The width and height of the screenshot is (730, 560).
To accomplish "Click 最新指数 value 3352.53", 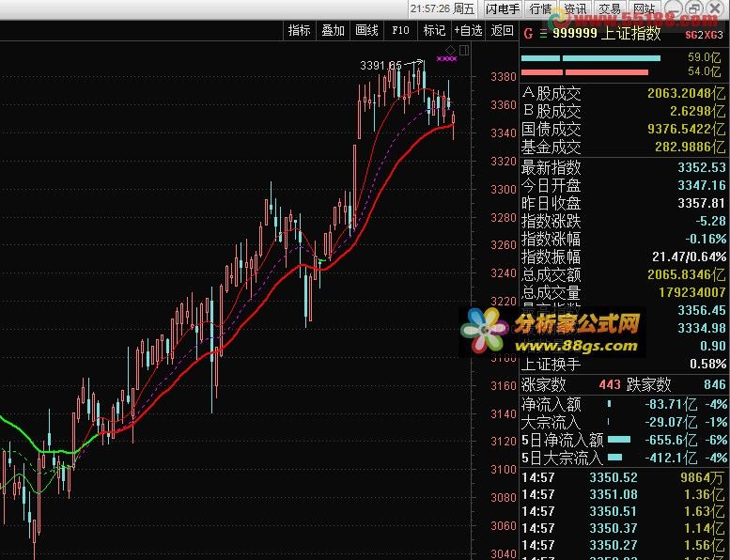I will coord(702,167).
